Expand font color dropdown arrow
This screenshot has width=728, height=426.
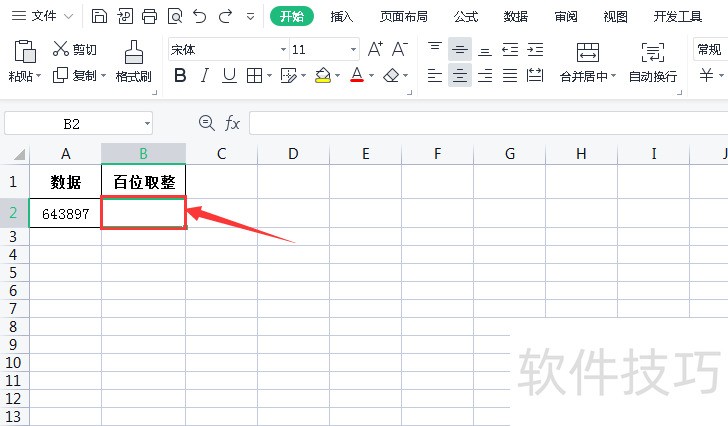(371, 76)
